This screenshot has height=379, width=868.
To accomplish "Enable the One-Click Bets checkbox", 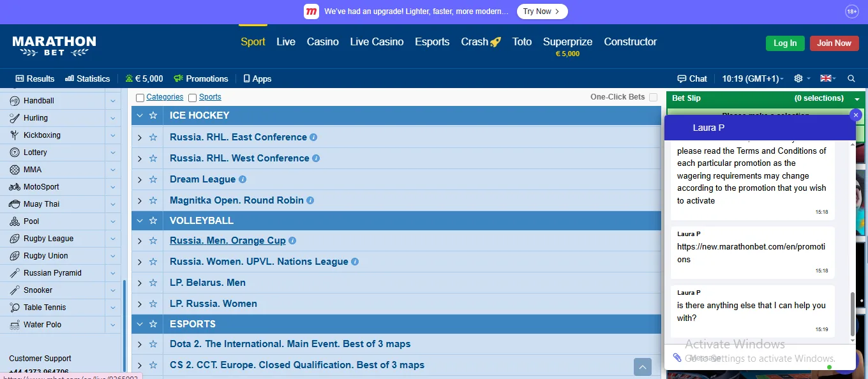I will [653, 97].
